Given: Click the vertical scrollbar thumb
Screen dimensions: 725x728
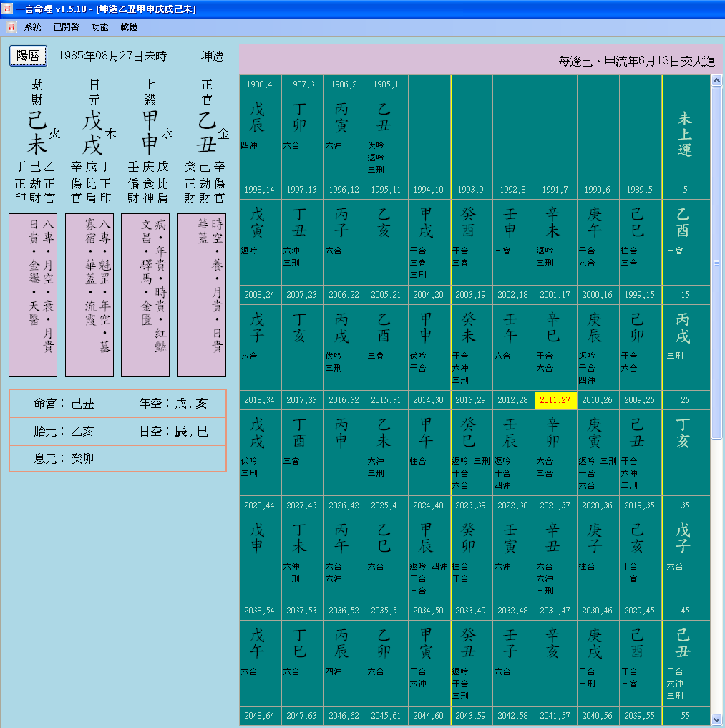Looking at the screenshot, I should pyautogui.click(x=716, y=262).
